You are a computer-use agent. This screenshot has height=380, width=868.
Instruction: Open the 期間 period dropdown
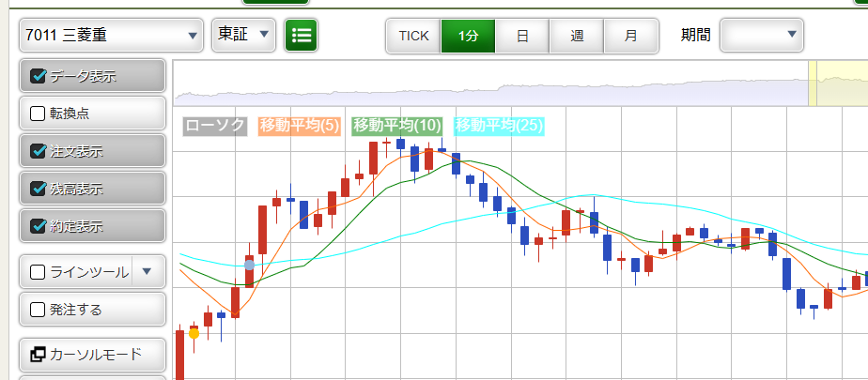[762, 36]
